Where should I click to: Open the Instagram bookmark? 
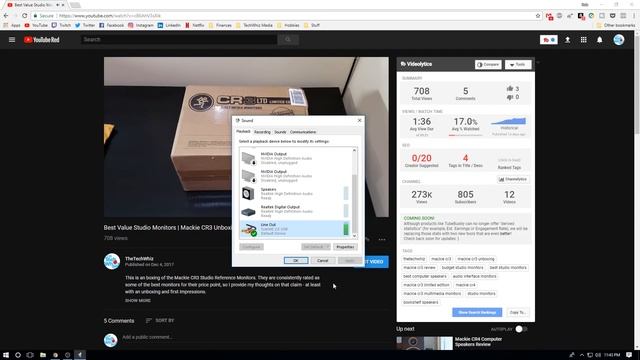[141, 25]
